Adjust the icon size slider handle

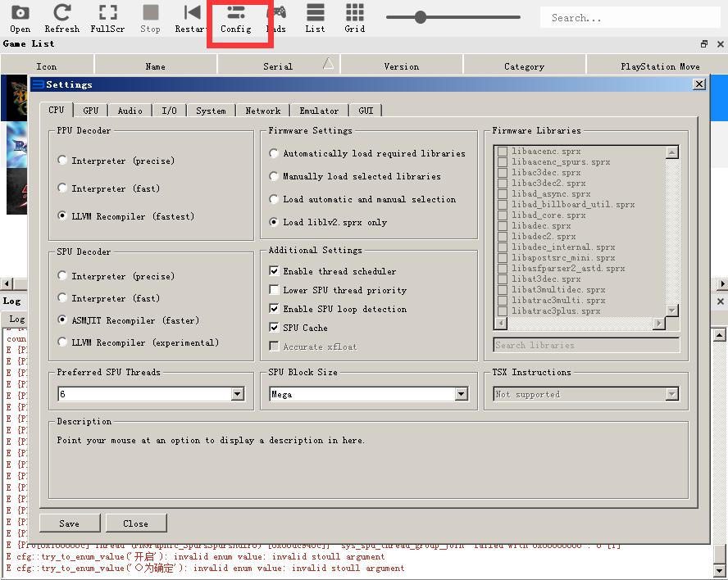click(x=421, y=17)
